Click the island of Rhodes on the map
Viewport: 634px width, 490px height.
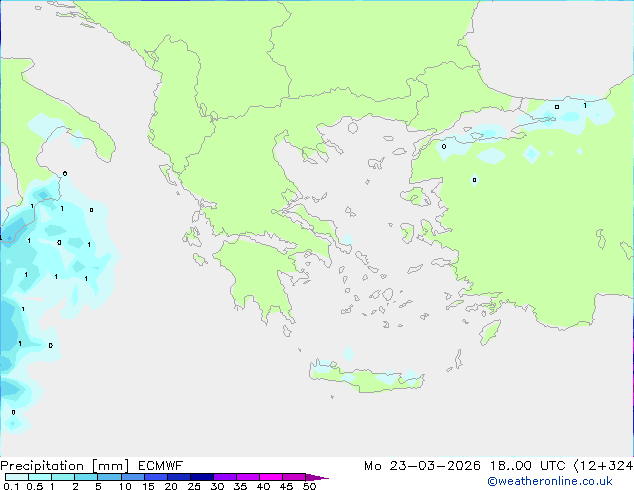(x=490, y=332)
